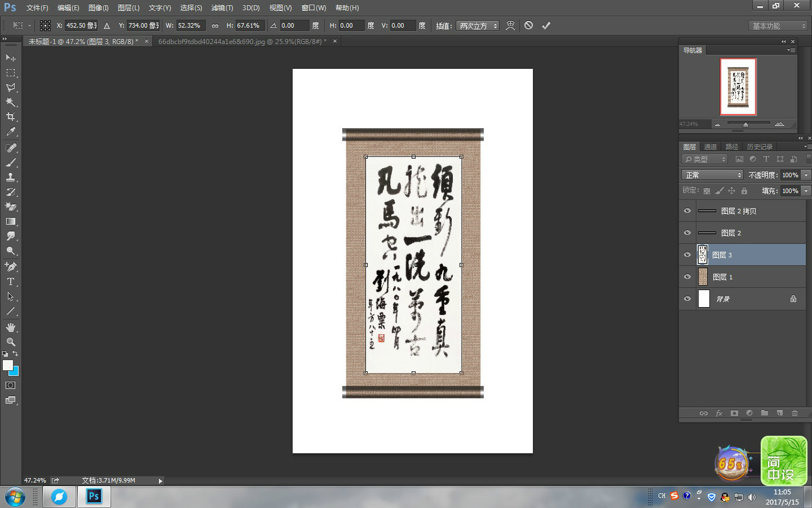The width and height of the screenshot is (812, 508).
Task: Select the Hand tool
Action: (x=11, y=327)
